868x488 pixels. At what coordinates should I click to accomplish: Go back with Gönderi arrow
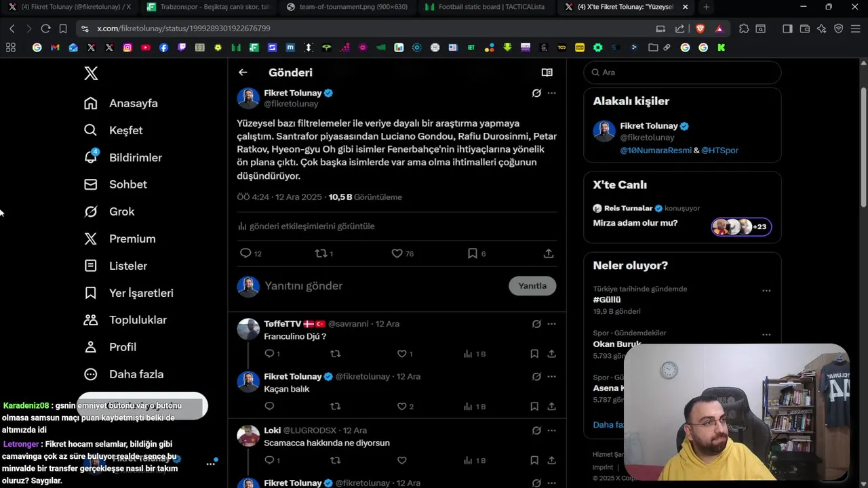point(243,73)
